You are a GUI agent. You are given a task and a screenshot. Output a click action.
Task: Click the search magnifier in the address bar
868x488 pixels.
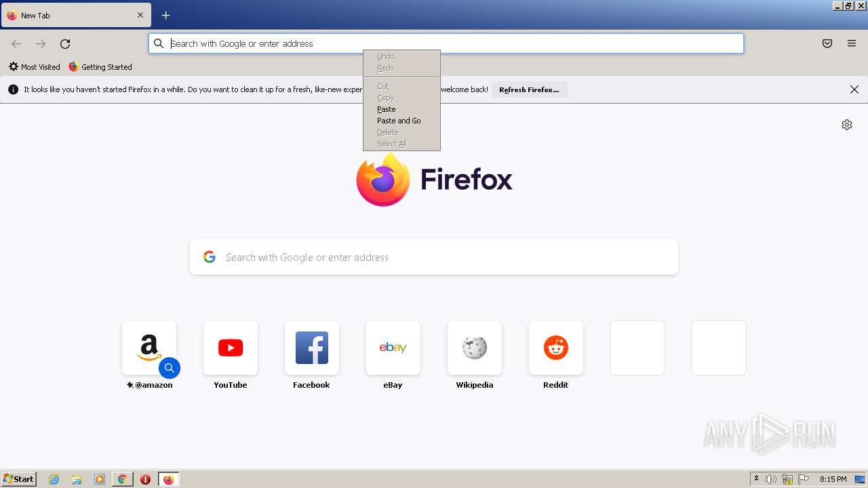pos(159,43)
